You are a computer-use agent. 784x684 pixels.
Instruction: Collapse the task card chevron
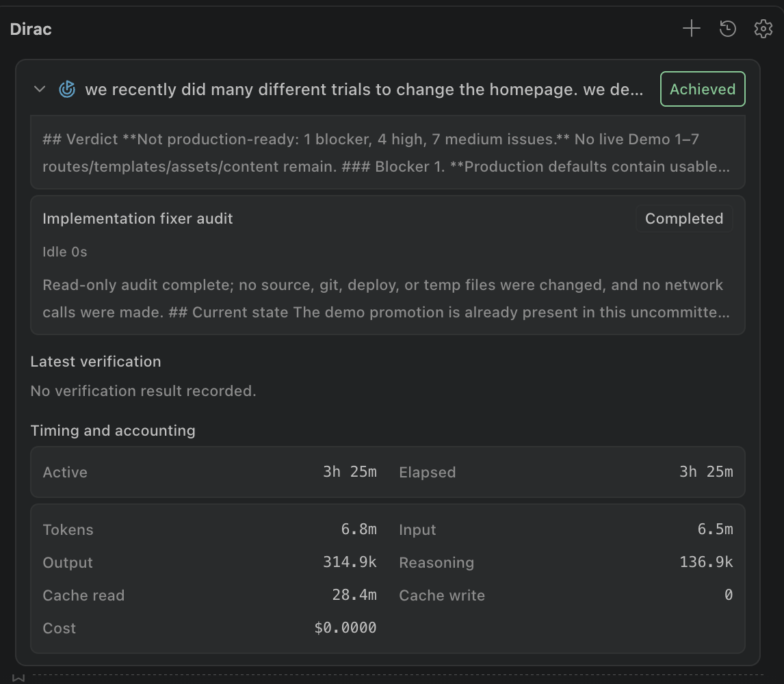[x=40, y=89]
